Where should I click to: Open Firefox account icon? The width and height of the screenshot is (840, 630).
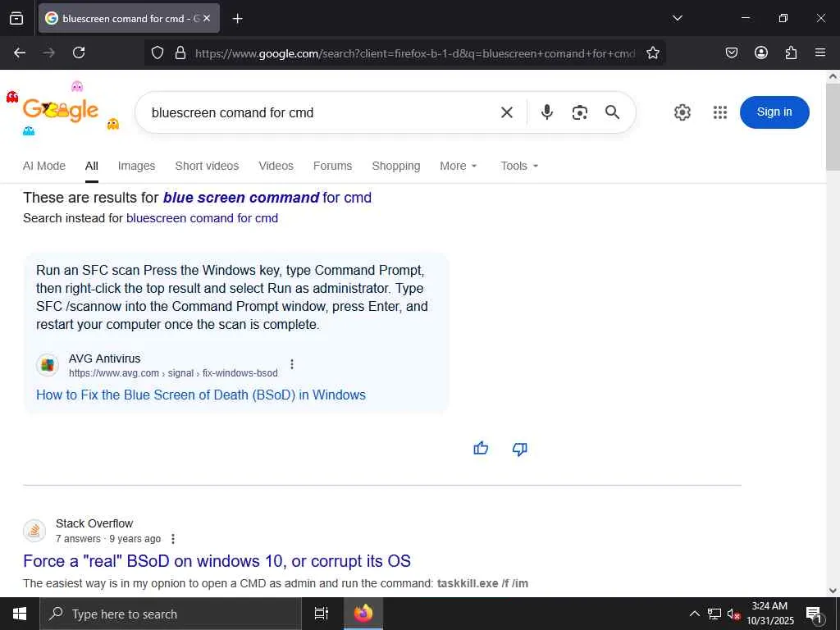tap(760, 52)
